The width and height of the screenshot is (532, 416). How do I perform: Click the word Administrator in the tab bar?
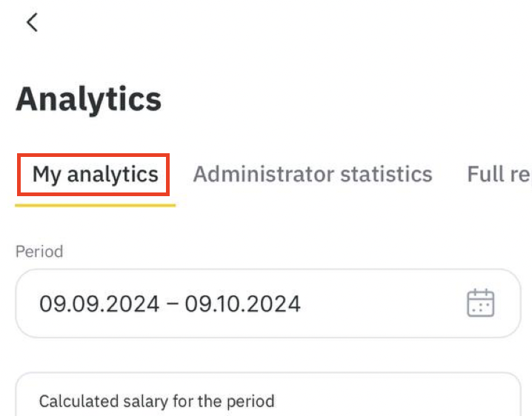coord(264,174)
